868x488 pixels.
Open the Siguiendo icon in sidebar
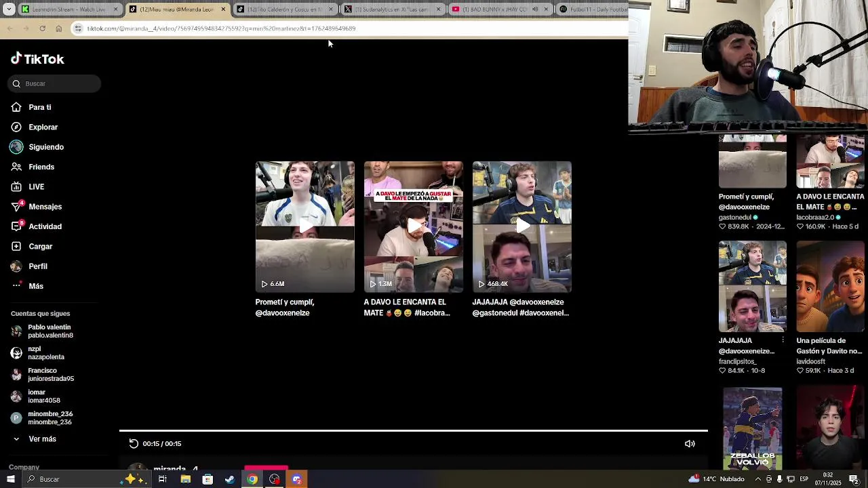tap(16, 147)
